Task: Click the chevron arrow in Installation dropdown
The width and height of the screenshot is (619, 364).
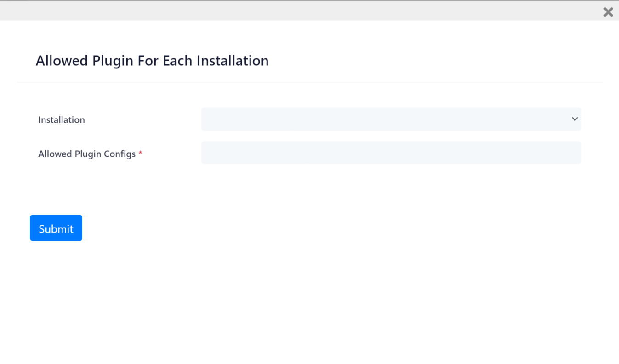Action: [x=574, y=119]
